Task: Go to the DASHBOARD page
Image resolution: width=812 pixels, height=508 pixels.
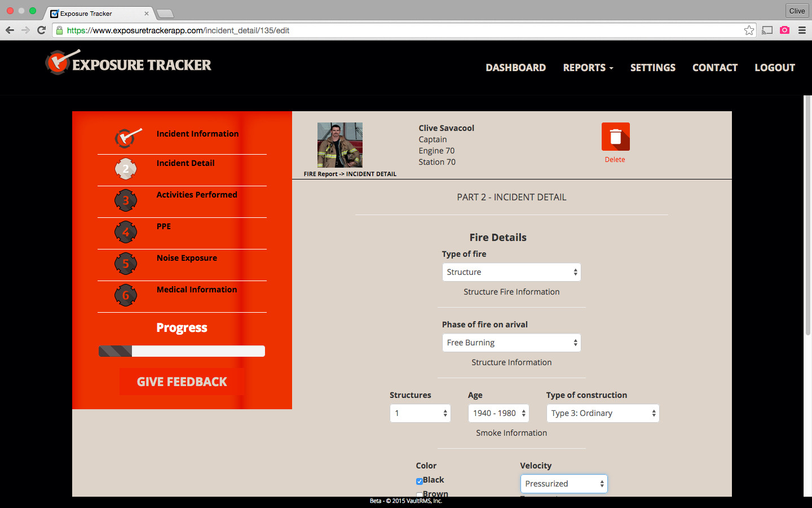Action: click(x=516, y=68)
